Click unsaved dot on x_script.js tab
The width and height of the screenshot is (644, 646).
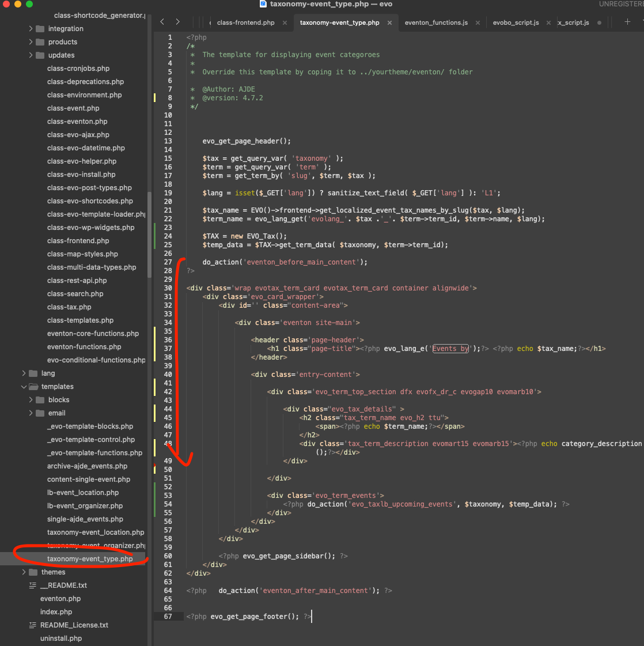(599, 22)
